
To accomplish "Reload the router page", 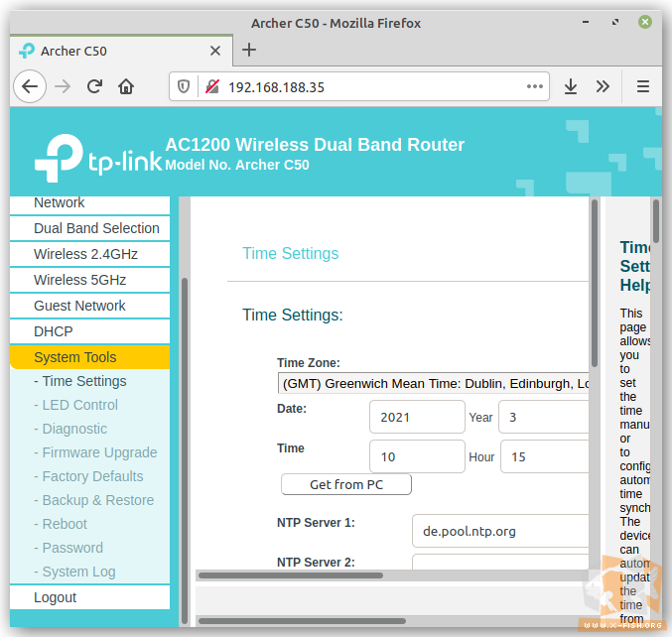I will click(94, 87).
